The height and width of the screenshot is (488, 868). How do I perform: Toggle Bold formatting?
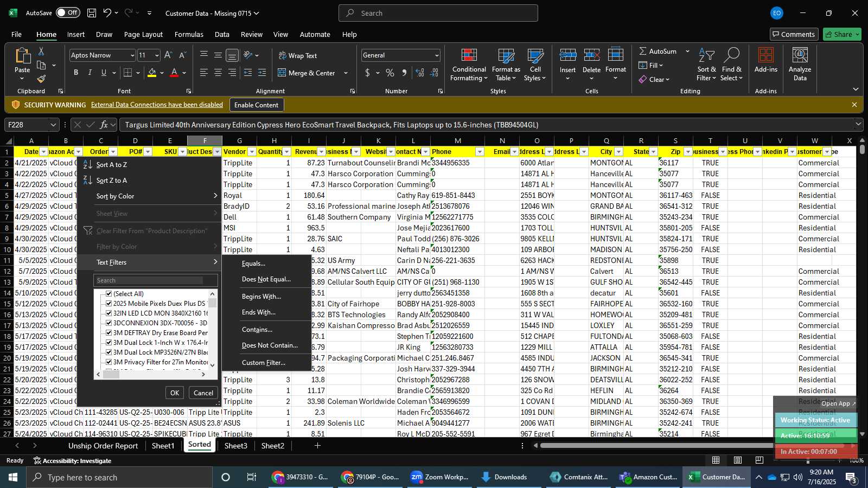(76, 73)
